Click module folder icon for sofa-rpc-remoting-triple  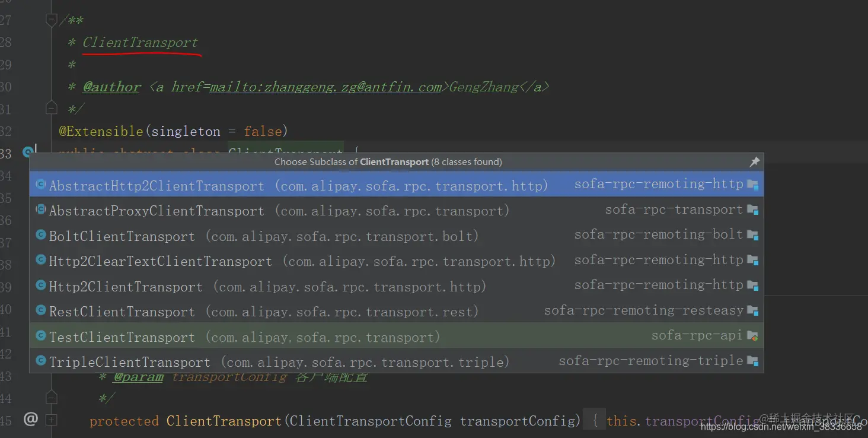point(753,361)
